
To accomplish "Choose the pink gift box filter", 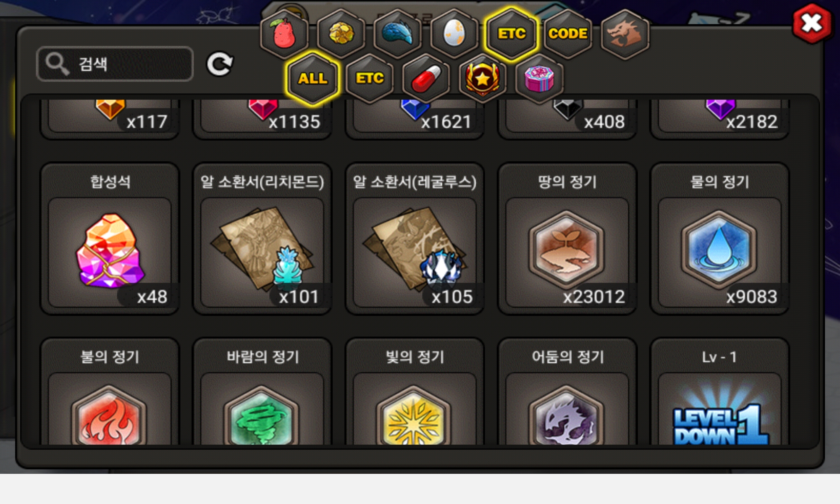I will click(x=539, y=79).
